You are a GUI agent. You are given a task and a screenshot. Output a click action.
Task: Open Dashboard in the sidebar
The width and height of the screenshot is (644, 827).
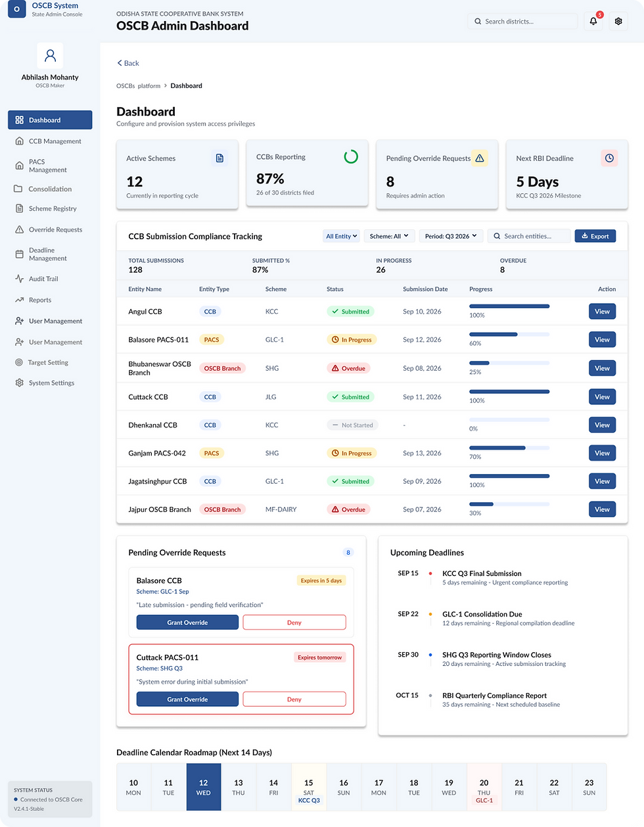tap(50, 120)
